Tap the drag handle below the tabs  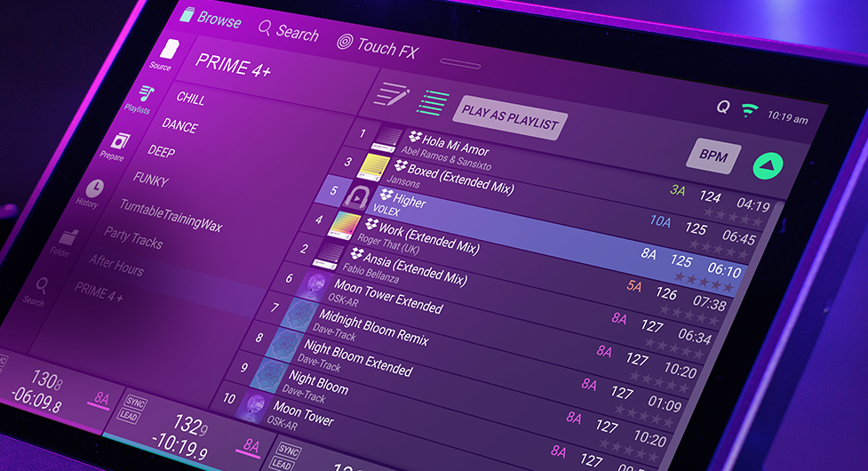(460, 64)
